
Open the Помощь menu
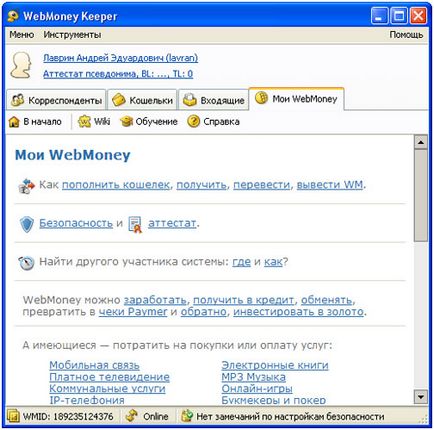tap(406, 35)
